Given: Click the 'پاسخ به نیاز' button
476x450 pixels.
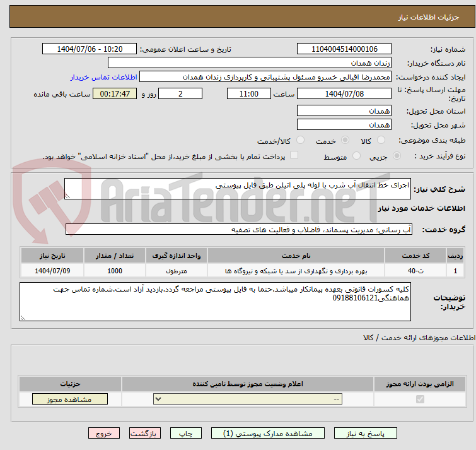Looking at the screenshot, I should coord(366,434).
